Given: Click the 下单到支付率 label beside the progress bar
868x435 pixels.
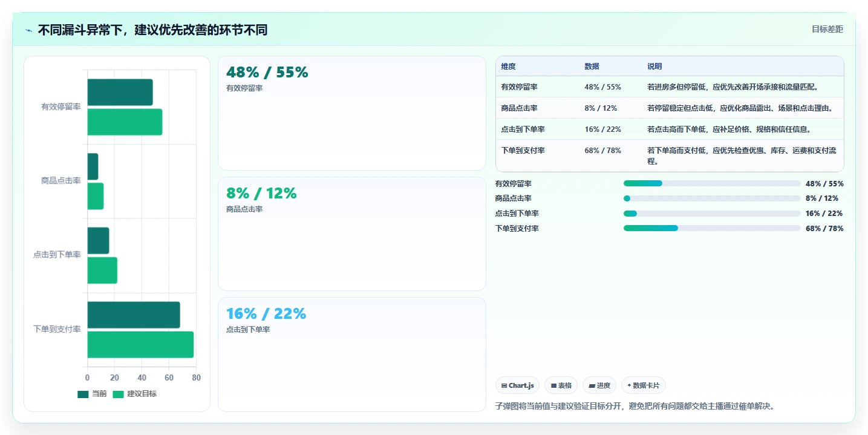Looking at the screenshot, I should pos(517,229).
